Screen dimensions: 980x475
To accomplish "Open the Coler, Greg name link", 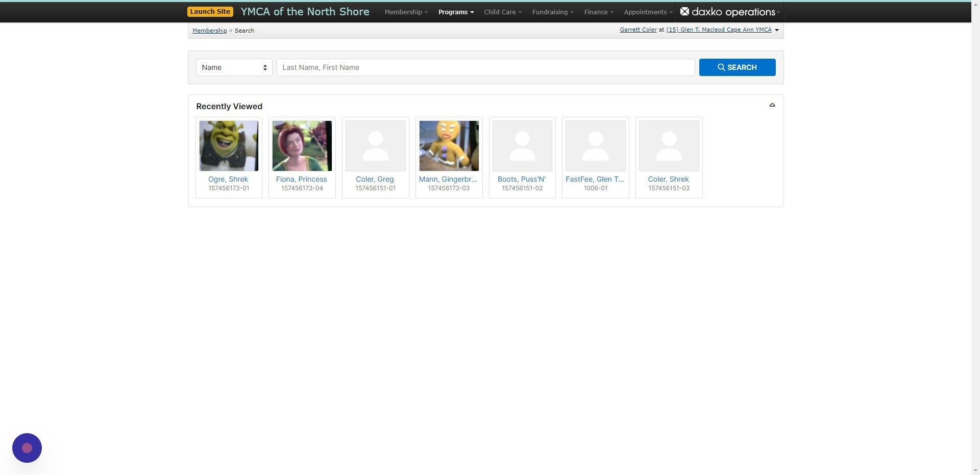I will [x=375, y=179].
